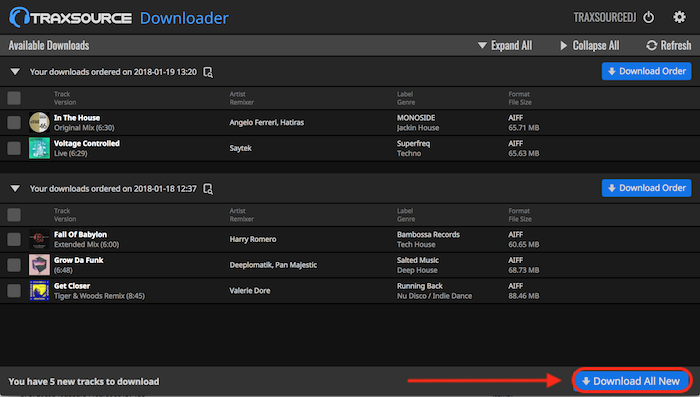
Task: Click artist Angelo Ferreri, Hatiras
Action: coord(267,122)
